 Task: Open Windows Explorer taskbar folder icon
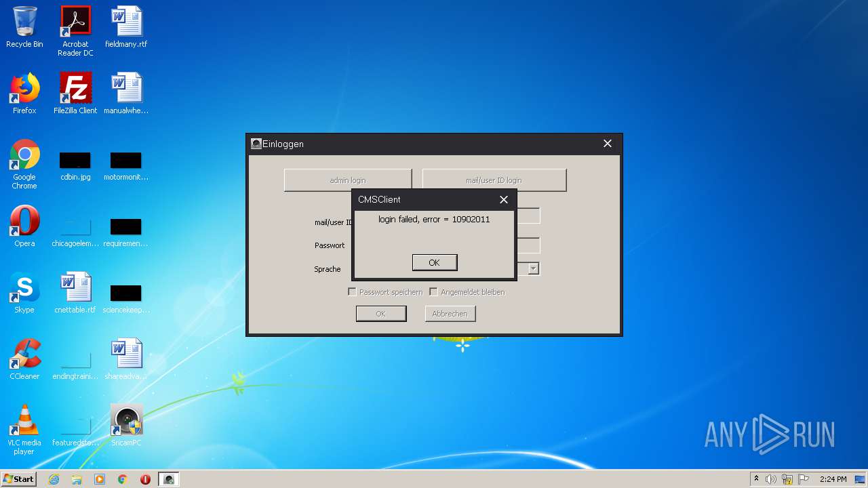tap(77, 479)
